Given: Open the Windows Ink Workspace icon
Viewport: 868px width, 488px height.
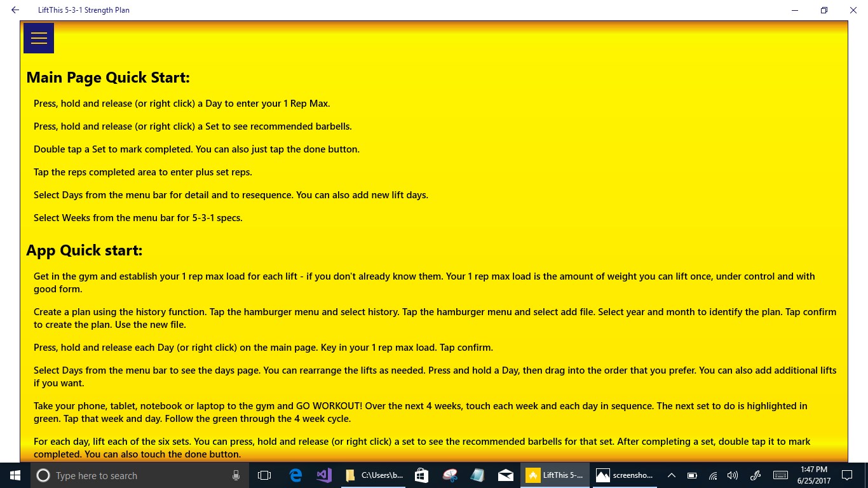Looking at the screenshot, I should pos(755,475).
